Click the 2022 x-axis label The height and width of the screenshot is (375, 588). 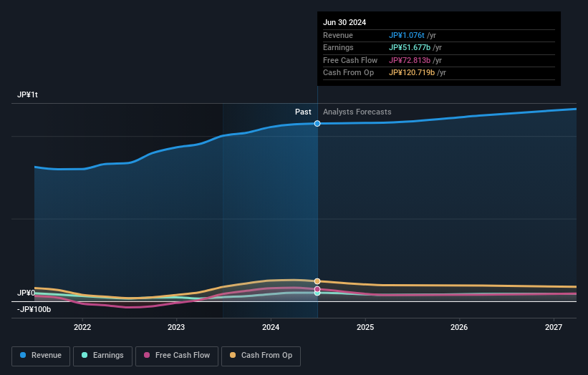click(82, 327)
